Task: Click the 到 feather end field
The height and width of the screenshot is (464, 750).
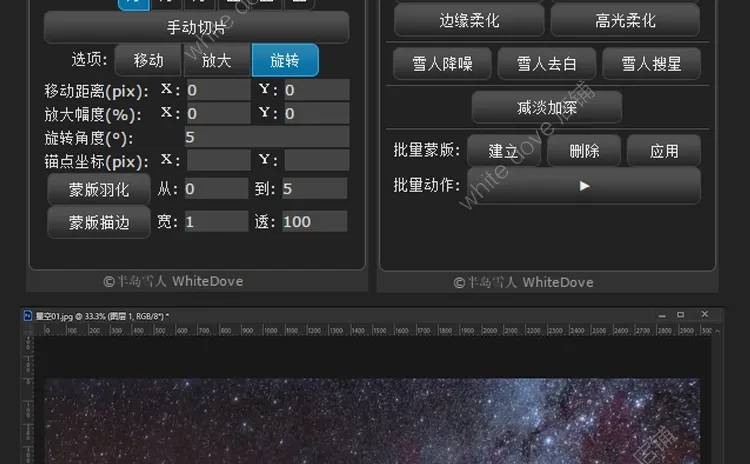Action: pos(314,188)
